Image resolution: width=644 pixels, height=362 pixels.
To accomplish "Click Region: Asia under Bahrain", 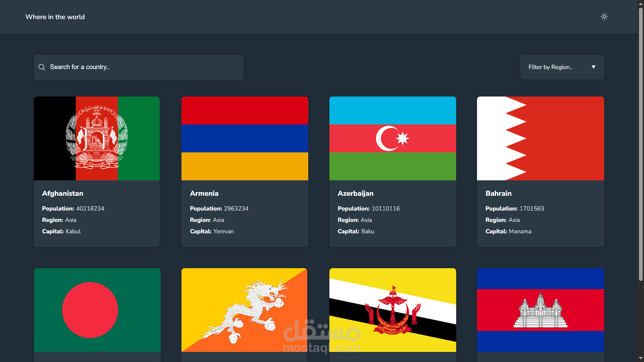I will (502, 220).
